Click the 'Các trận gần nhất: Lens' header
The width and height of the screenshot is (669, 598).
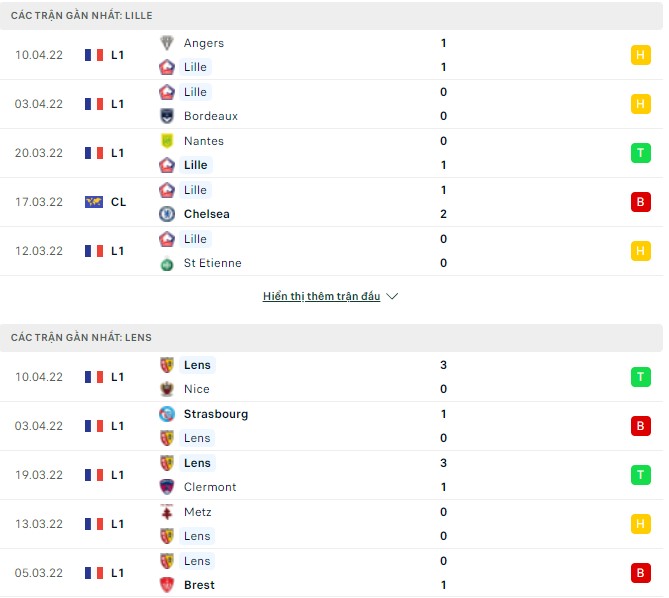click(x=82, y=338)
